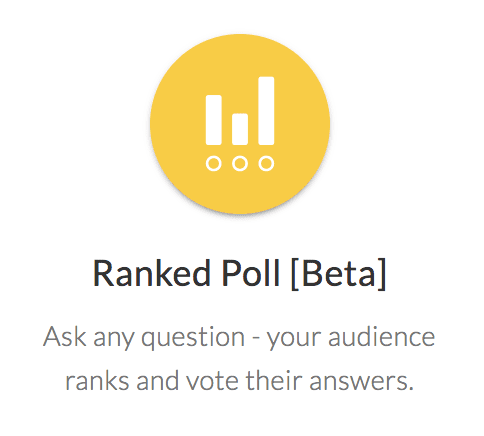Click the word Poll in the title
The image size is (484, 436).
pyautogui.click(x=251, y=273)
